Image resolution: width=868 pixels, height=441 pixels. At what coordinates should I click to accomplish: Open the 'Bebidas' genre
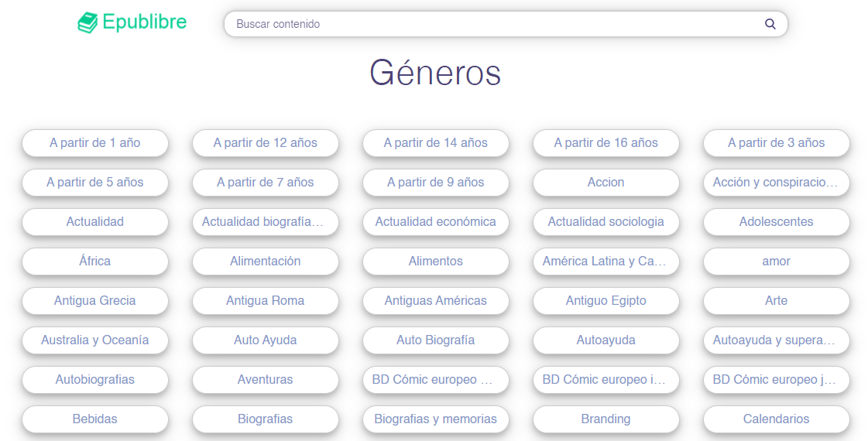click(95, 419)
